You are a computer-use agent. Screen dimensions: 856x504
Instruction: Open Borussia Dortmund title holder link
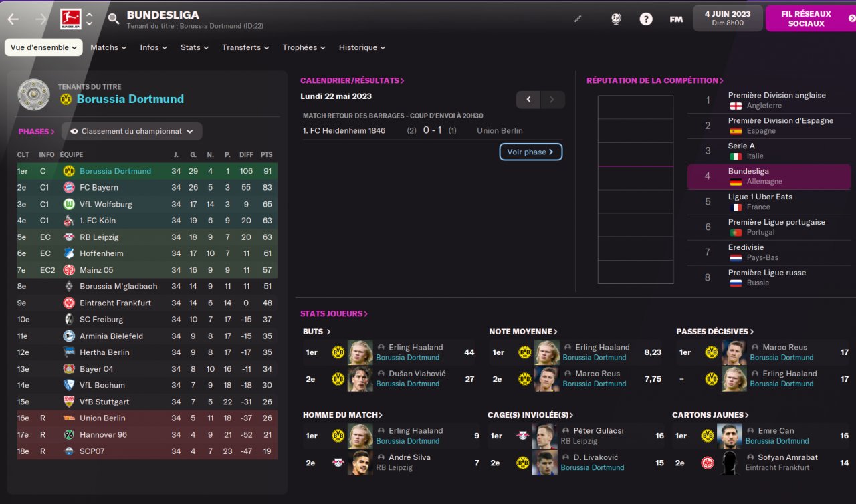(x=130, y=99)
